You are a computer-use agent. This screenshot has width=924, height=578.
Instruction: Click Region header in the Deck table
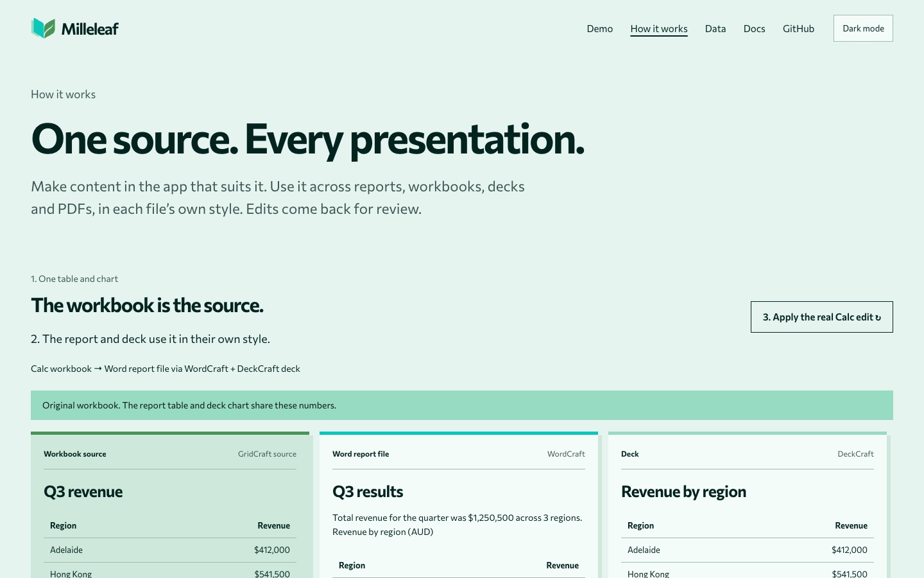[x=640, y=525]
